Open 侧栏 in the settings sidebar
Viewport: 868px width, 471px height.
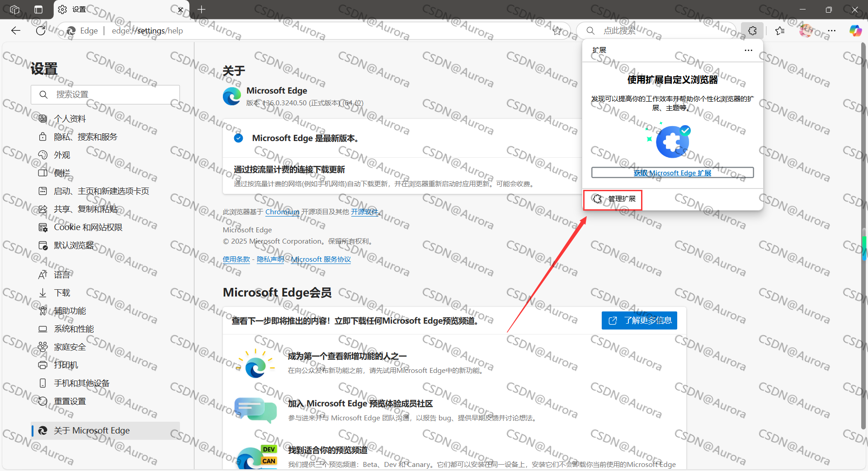105,173
